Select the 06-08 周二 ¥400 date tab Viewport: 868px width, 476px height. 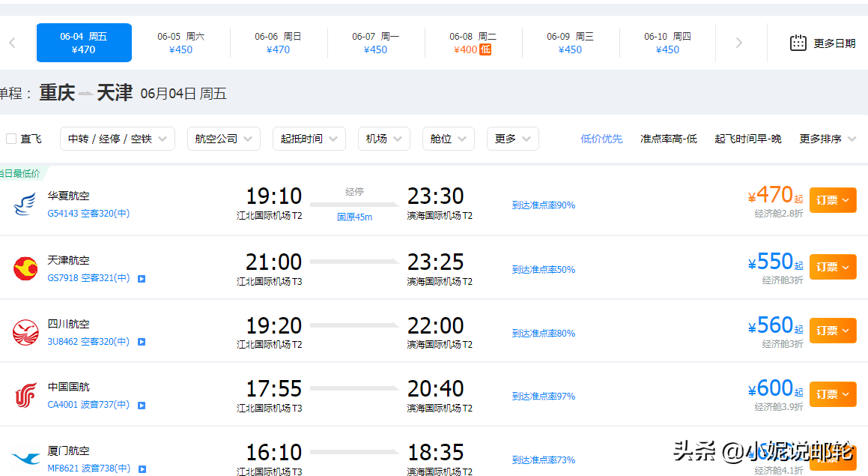pos(473,43)
